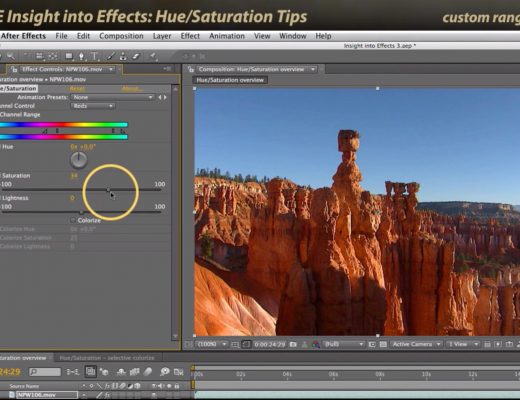Screen dimensions: 520x400
Task: Click the Saturation slider handle
Action: coord(108,190)
